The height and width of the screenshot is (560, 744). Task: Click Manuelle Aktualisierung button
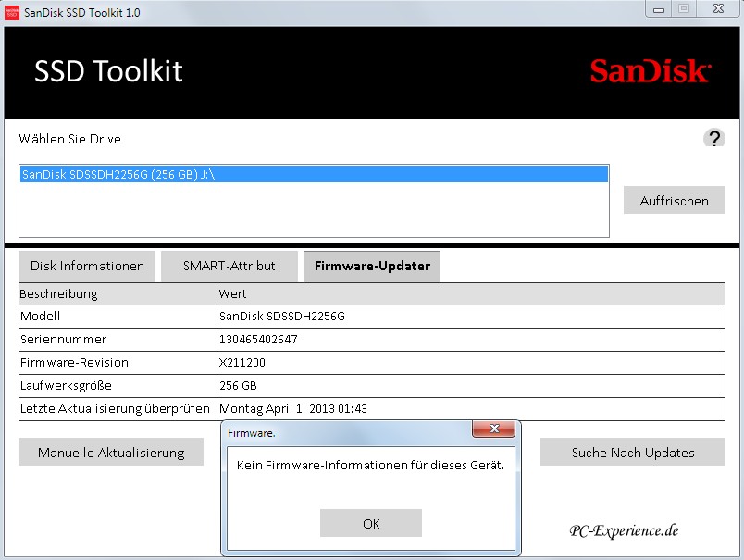point(111,452)
